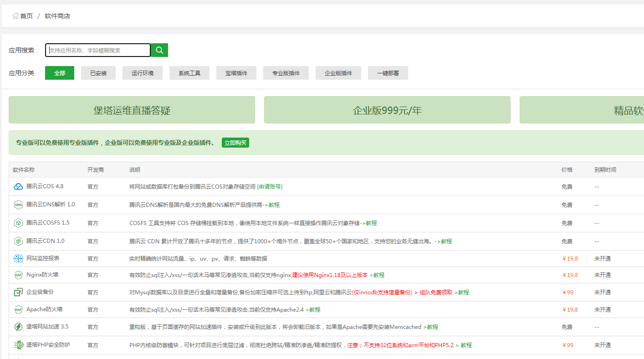
Task: Select the 已安装 category tab
Action: [98, 73]
